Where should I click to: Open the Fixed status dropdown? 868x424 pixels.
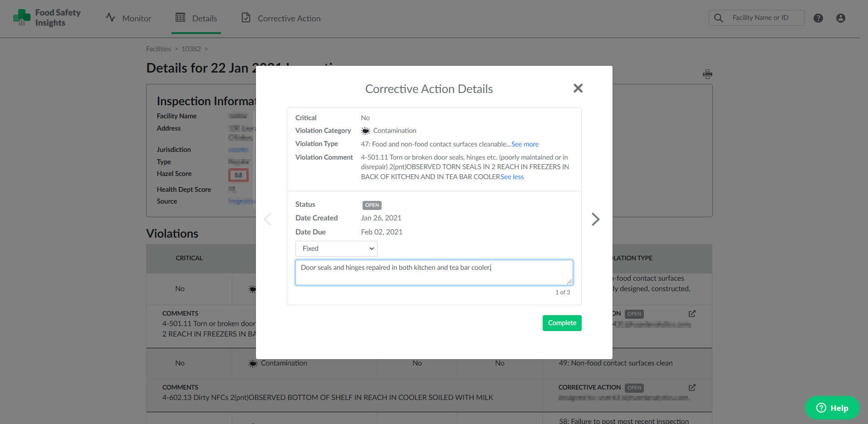click(336, 249)
